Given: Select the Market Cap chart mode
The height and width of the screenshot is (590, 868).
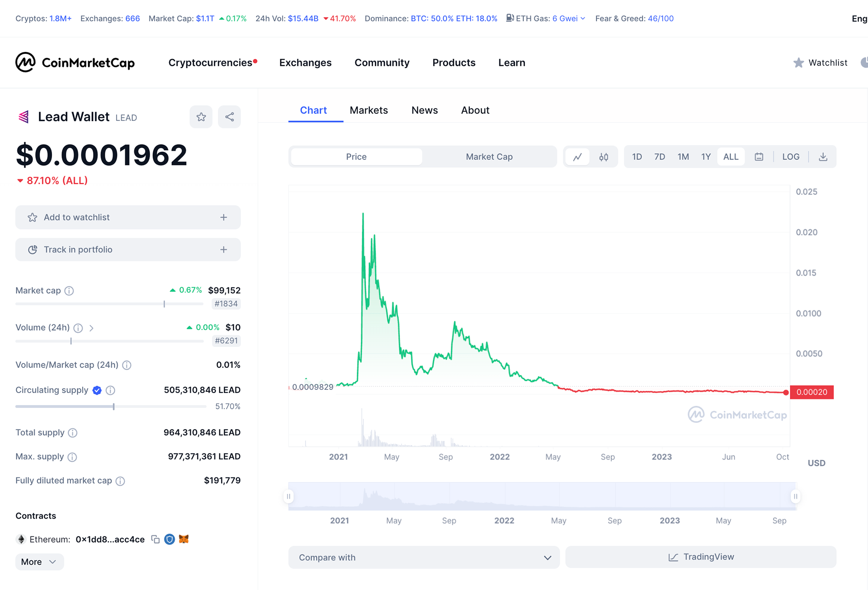Looking at the screenshot, I should 489,157.
